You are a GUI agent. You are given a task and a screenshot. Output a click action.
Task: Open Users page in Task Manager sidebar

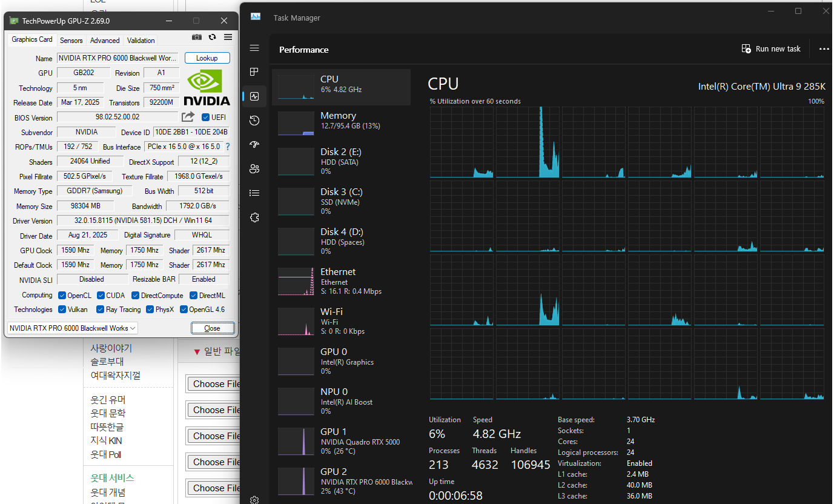[x=254, y=169]
